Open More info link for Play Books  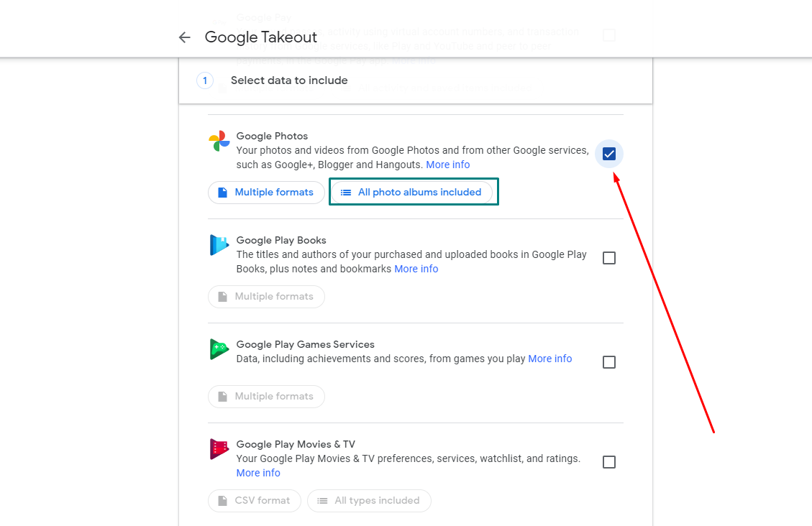(x=416, y=269)
